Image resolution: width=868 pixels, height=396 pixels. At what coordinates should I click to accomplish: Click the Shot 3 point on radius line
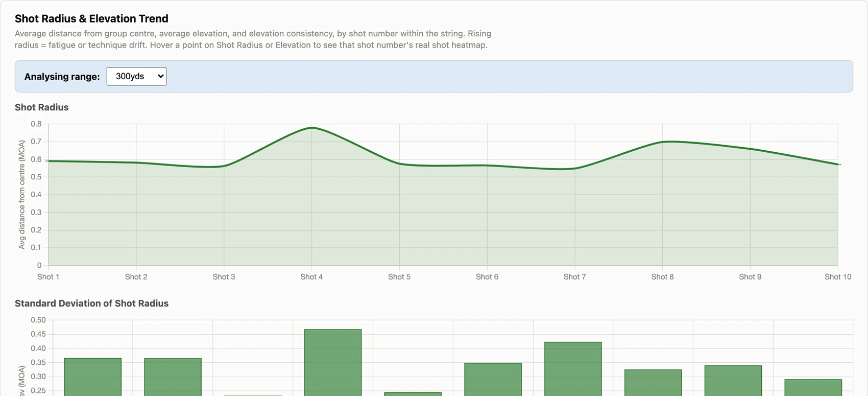pos(224,166)
